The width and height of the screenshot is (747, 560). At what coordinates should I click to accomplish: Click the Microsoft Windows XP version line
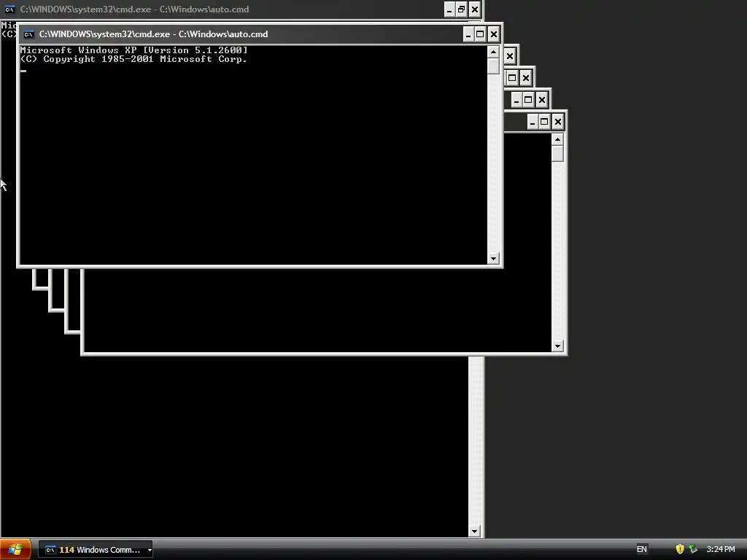click(x=134, y=50)
